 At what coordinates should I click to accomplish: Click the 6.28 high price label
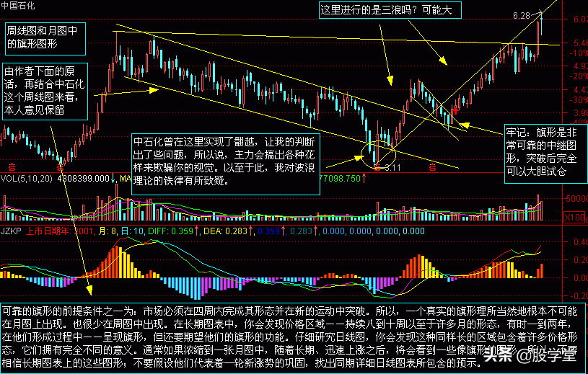pyautogui.click(x=521, y=15)
